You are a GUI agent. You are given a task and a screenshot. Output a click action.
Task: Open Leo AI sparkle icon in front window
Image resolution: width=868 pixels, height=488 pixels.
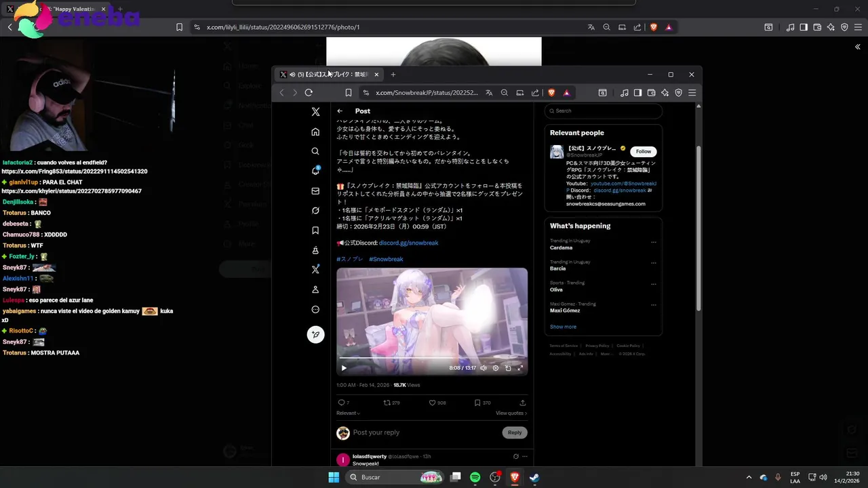(665, 93)
